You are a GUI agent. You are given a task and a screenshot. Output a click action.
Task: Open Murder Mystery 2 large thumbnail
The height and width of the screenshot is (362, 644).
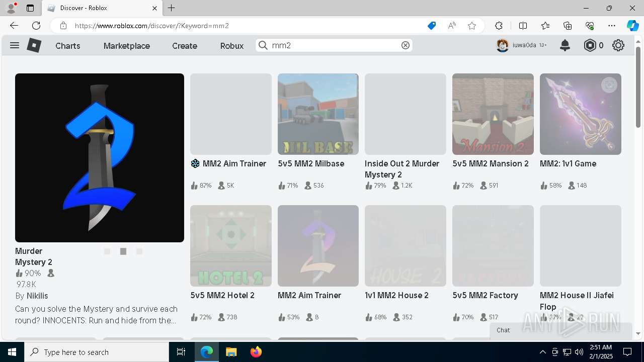100,158
